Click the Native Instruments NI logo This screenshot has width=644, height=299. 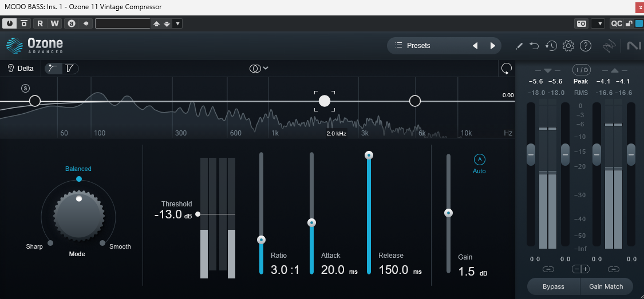[x=634, y=46]
